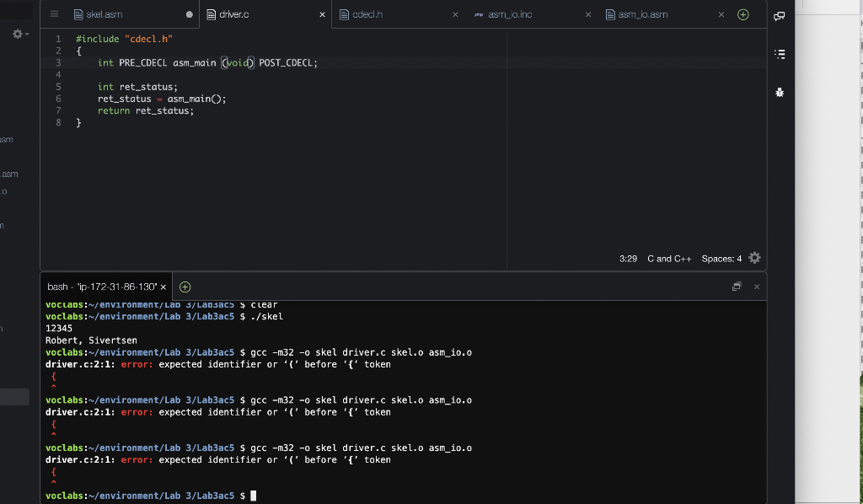Click the 12345 output in terminal

59,329
